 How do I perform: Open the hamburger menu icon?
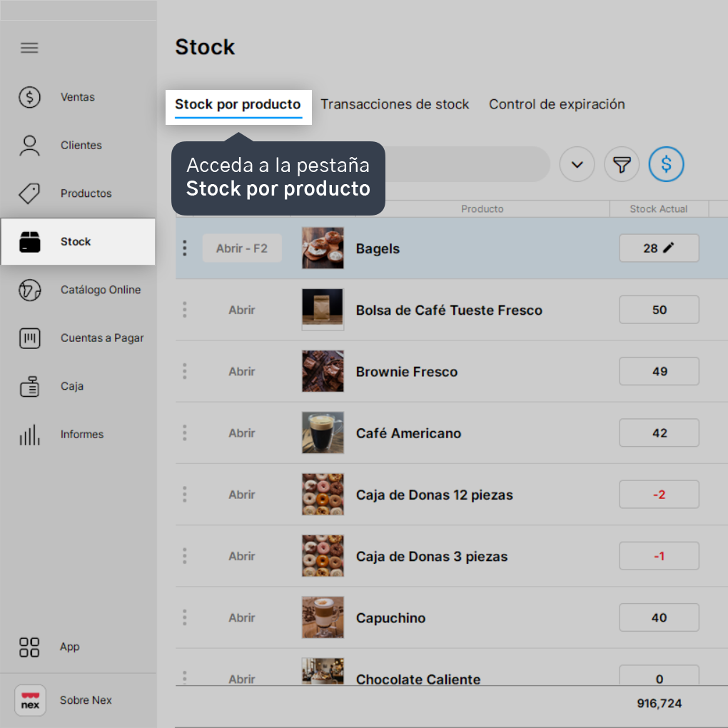click(29, 48)
